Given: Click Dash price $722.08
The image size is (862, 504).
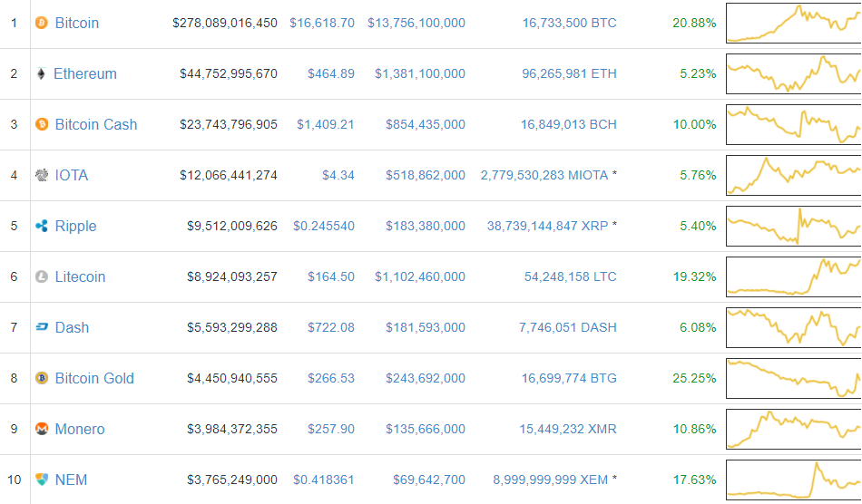Looking at the screenshot, I should [331, 328].
